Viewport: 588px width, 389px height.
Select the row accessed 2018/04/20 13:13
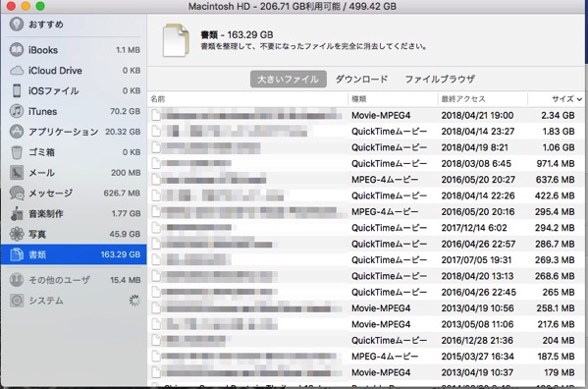(x=366, y=276)
